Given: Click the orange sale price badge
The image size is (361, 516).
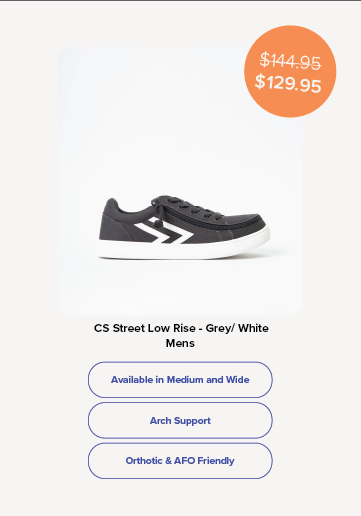Looking at the screenshot, I should click(290, 71).
